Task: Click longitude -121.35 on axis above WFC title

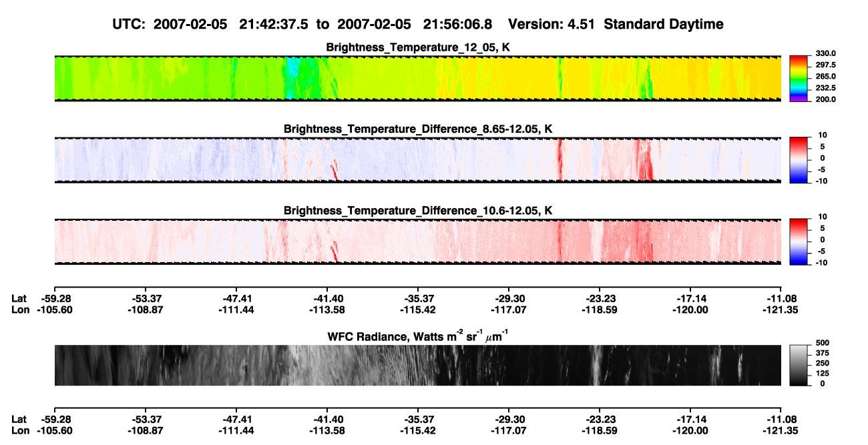Action: click(781, 310)
